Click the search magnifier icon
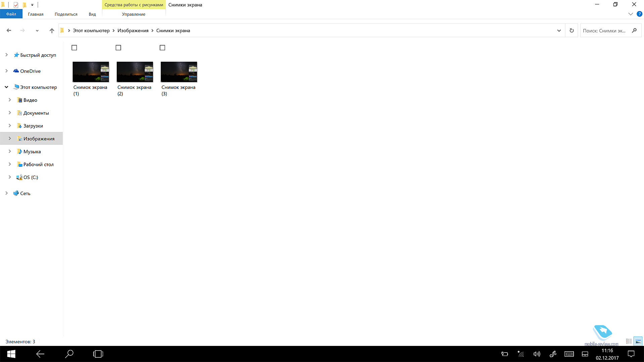Image resolution: width=644 pixels, height=362 pixels. [x=634, y=31]
